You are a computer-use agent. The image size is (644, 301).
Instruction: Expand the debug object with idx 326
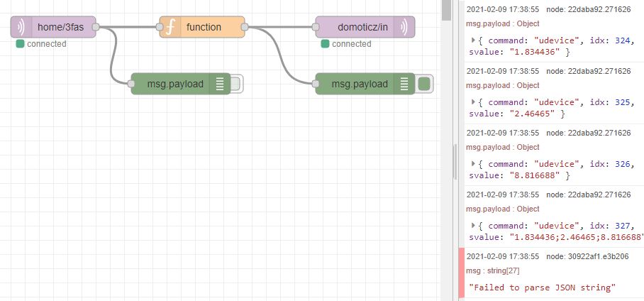473,164
